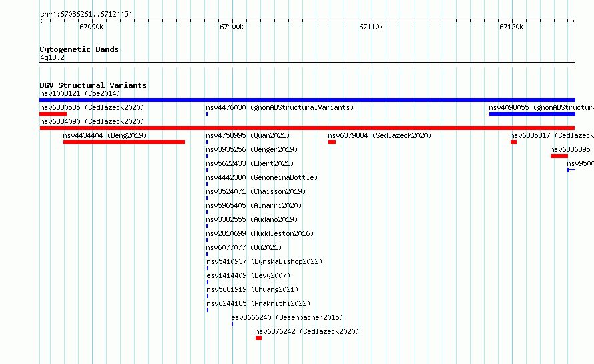The height and width of the screenshot is (364, 594).
Task: Click the ruler's left arrow end
Action: pos(41,21)
